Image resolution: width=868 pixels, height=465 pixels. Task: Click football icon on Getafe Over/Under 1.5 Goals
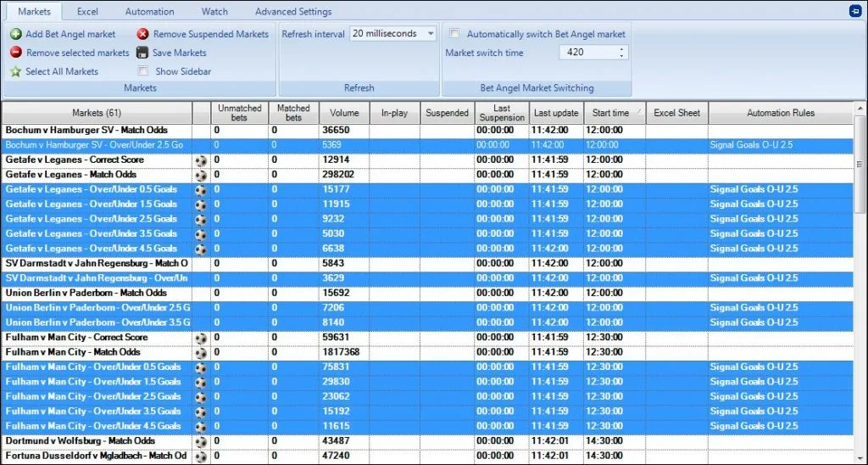click(201, 204)
